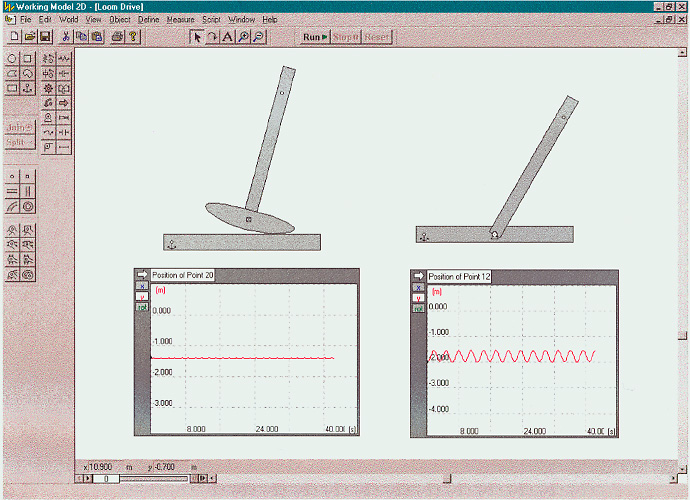Screen dimensions: 690x500
Task: Click the Print icon
Action: (117, 37)
